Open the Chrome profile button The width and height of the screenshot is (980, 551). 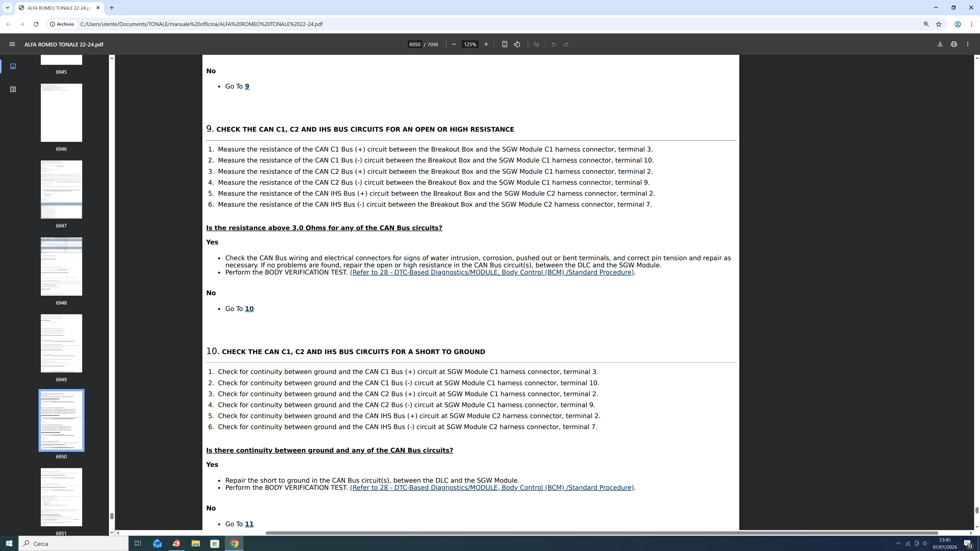click(958, 24)
